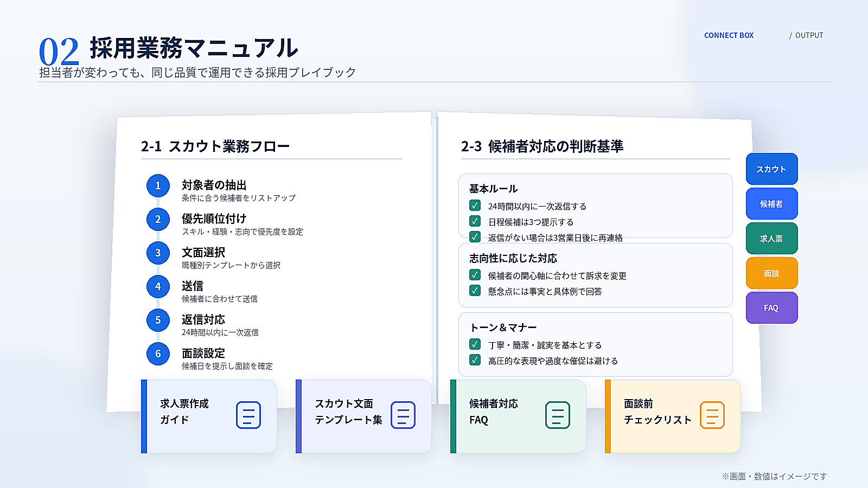Toggle checkbox for 日程候補は3つ提示する
Viewport: 868px width, 488px height.
point(475,221)
